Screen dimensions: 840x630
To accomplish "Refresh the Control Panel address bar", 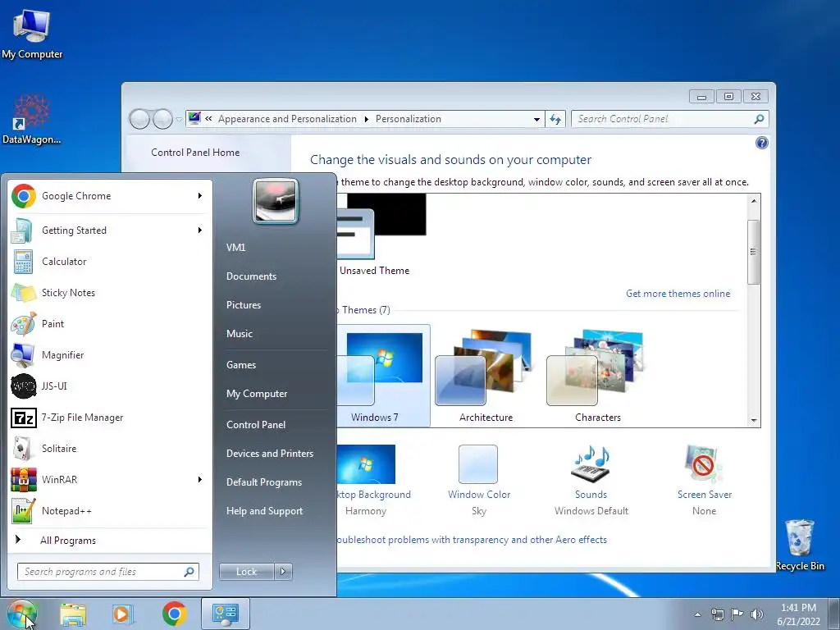I will pyautogui.click(x=555, y=119).
